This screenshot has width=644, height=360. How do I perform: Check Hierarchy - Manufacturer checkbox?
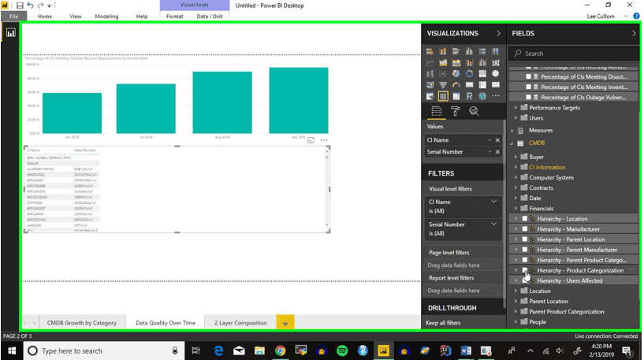pyautogui.click(x=525, y=229)
